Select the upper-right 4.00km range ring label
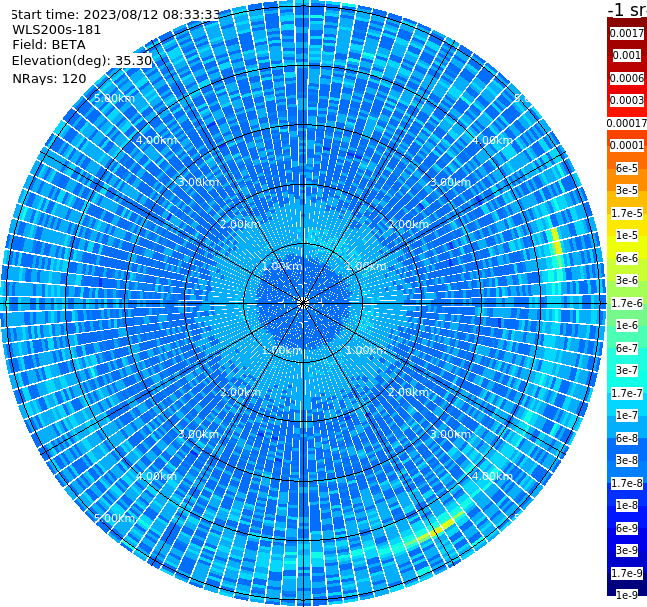This screenshot has width=647, height=607. point(492,140)
